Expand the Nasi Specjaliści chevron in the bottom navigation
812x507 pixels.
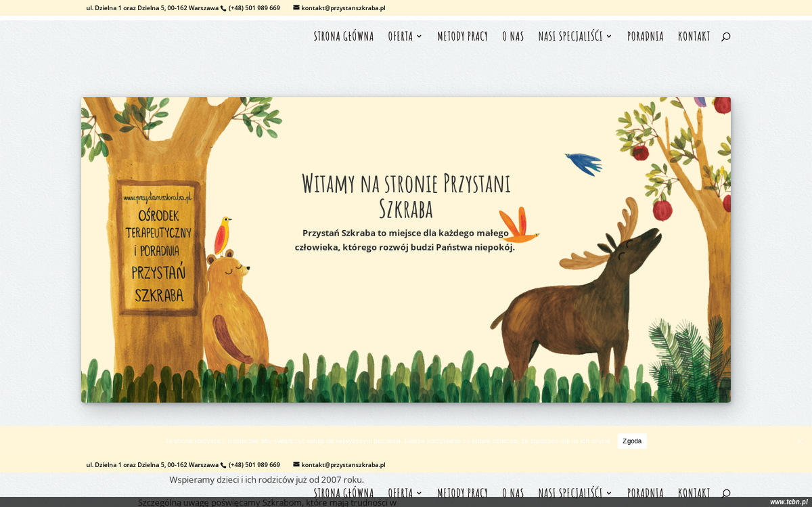point(609,493)
